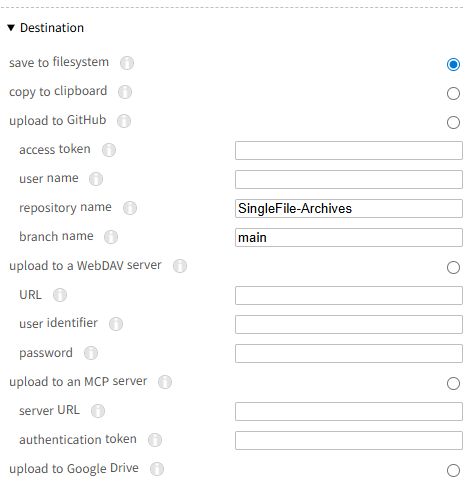The height and width of the screenshot is (482, 471).
Task: Show info icon beside repository name
Action: tap(130, 208)
